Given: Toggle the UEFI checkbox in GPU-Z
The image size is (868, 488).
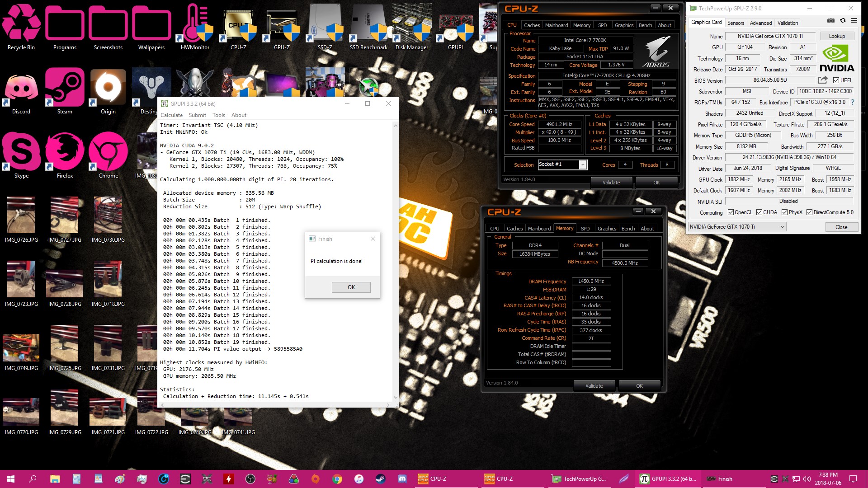Looking at the screenshot, I should pos(836,80).
